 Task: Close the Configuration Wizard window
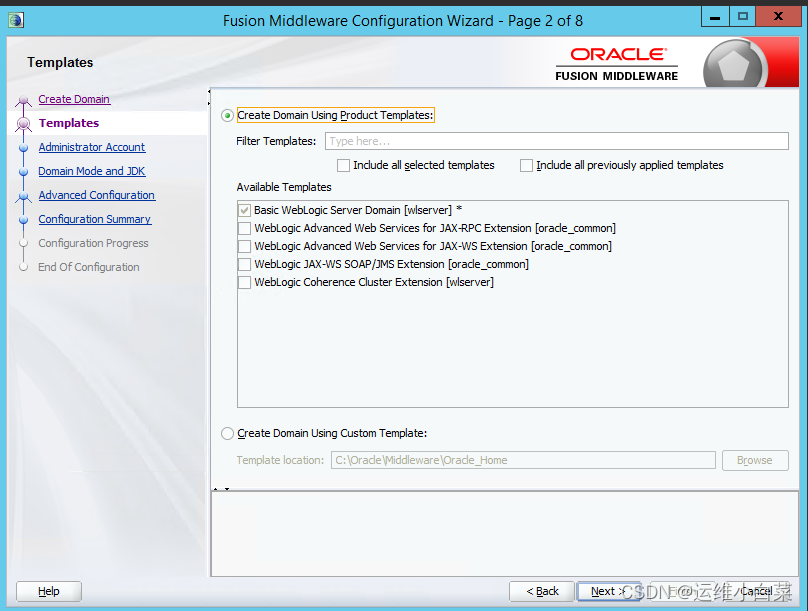coord(778,17)
